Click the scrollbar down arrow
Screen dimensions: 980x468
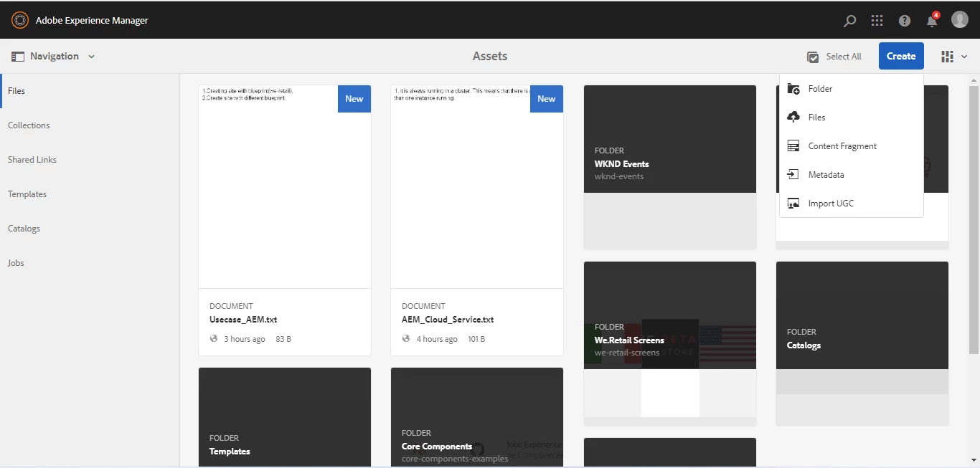point(974,460)
